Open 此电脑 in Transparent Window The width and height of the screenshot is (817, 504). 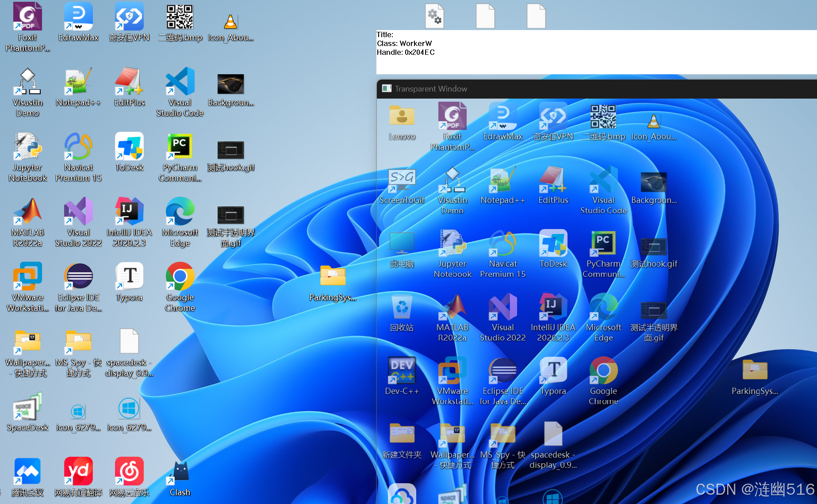point(402,250)
